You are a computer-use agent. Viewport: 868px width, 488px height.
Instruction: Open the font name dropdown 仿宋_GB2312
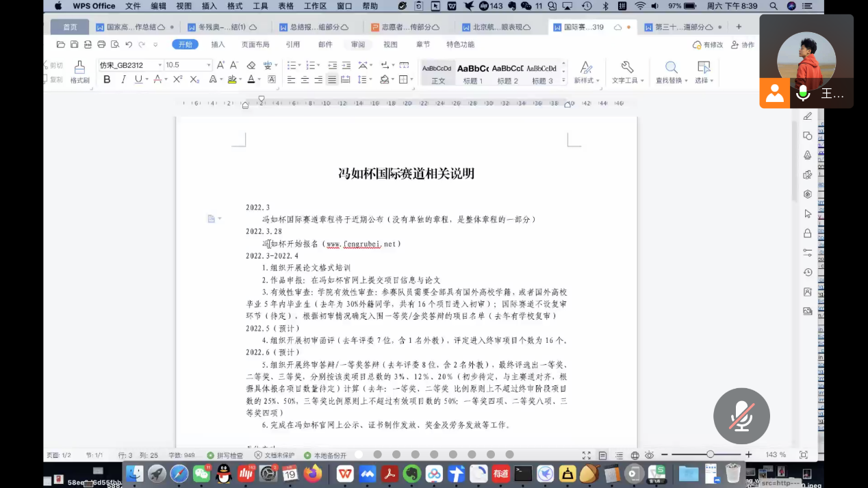pos(160,65)
